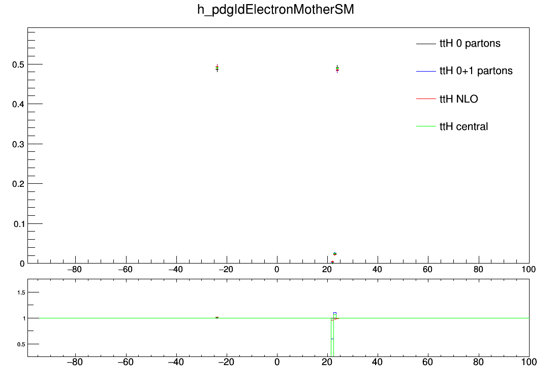The width and height of the screenshot is (557, 392).
Task: Click ratio panel y-axis label 1.5
Action: tap(21, 292)
